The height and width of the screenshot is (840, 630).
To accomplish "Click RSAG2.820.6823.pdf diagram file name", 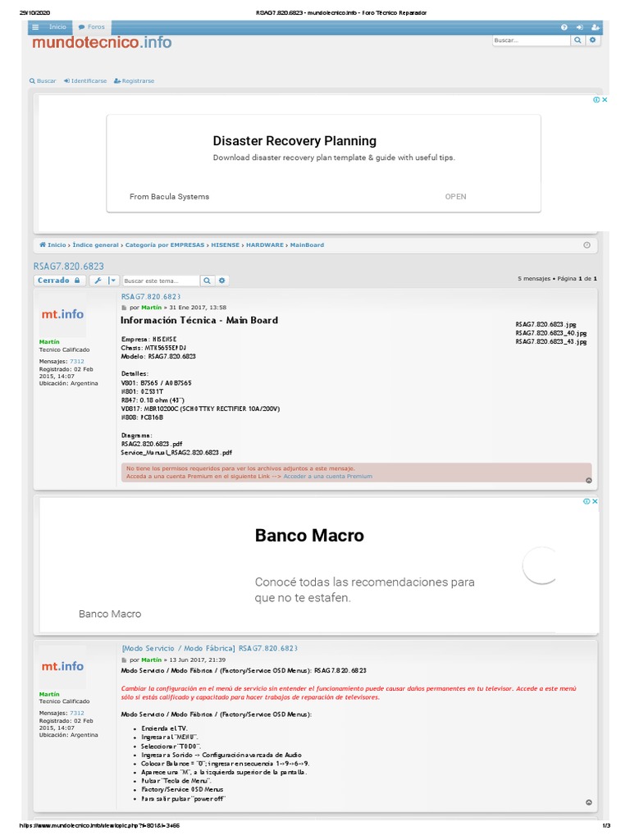I will tap(152, 444).
